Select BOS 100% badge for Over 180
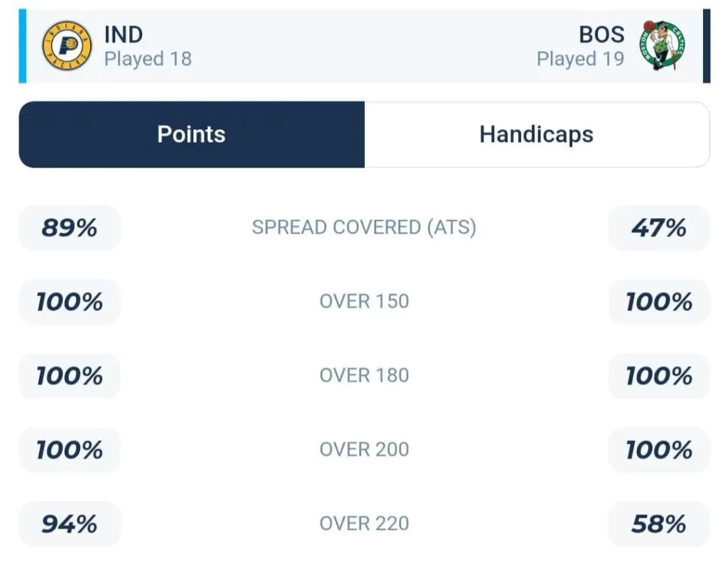The image size is (728, 569). [x=659, y=376]
